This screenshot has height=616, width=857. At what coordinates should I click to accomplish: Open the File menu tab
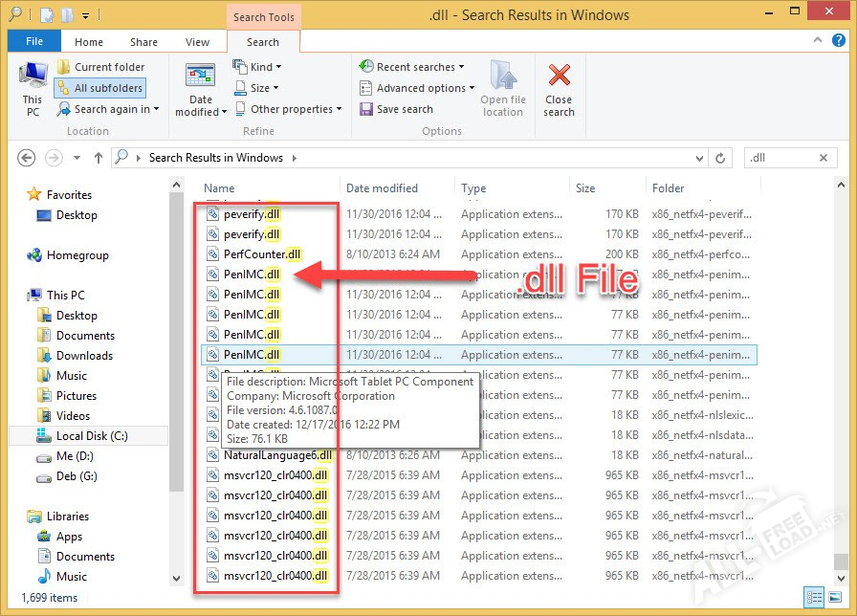[x=33, y=42]
